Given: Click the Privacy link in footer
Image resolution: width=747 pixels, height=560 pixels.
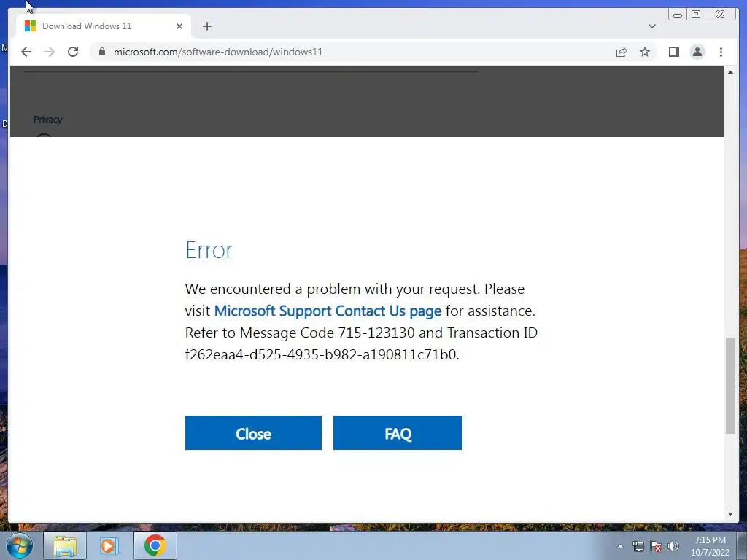Looking at the screenshot, I should [x=47, y=120].
